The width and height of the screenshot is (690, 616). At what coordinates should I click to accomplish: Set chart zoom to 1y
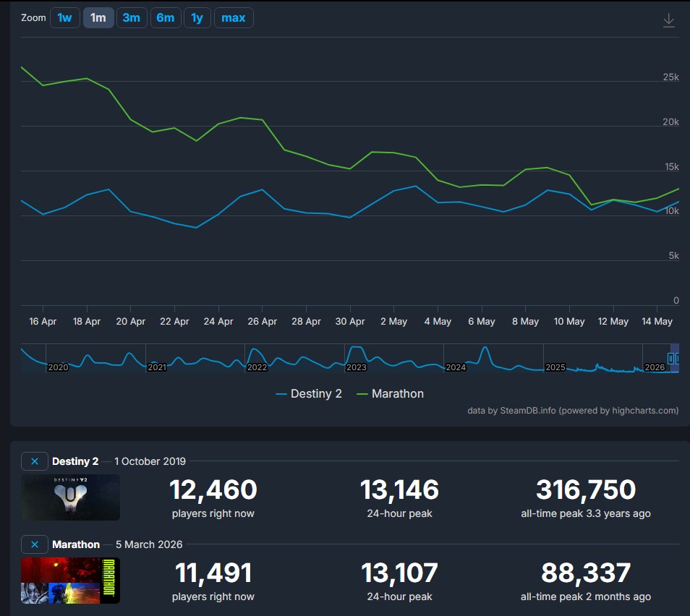pyautogui.click(x=197, y=18)
